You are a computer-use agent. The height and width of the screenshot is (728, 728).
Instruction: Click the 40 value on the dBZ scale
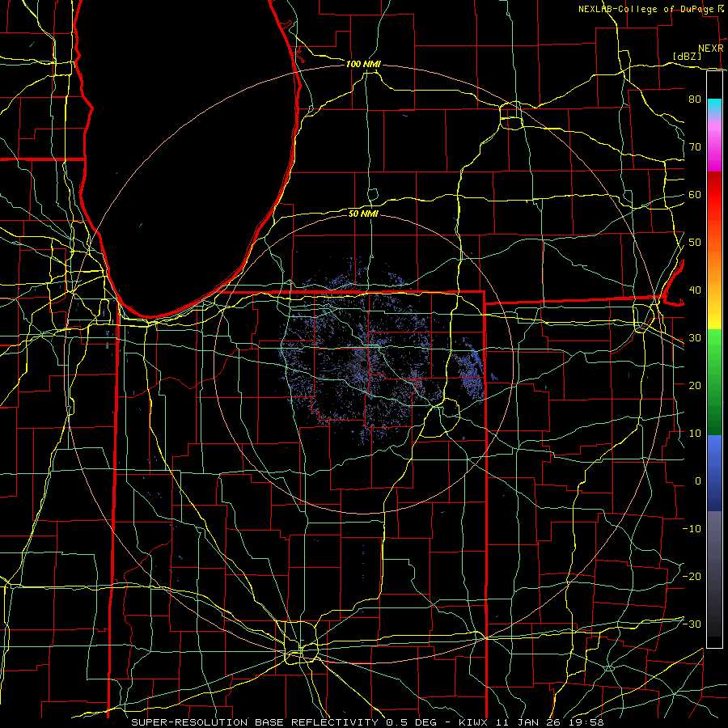pos(695,290)
